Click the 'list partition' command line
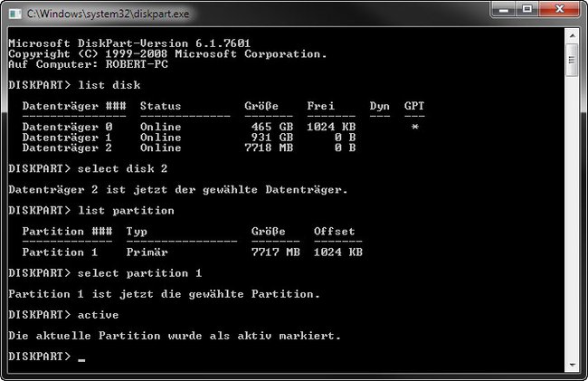This screenshot has width=588, height=381. tap(91, 210)
